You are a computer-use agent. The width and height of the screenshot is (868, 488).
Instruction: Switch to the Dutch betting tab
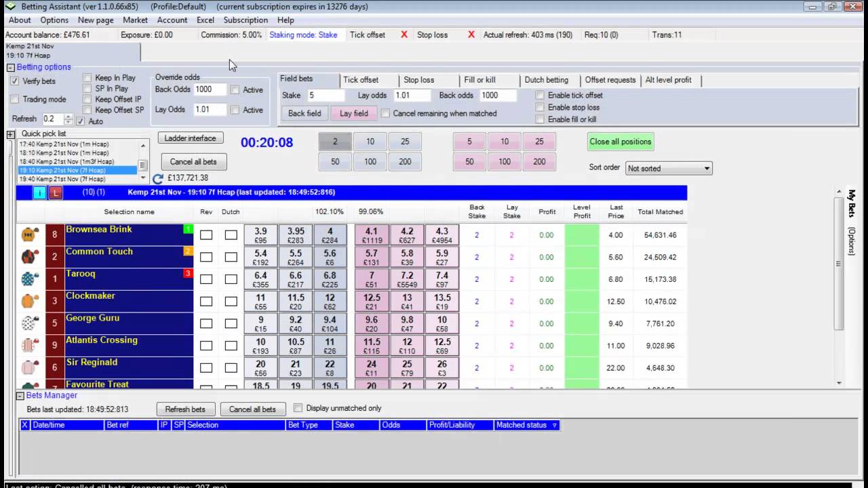(x=547, y=80)
